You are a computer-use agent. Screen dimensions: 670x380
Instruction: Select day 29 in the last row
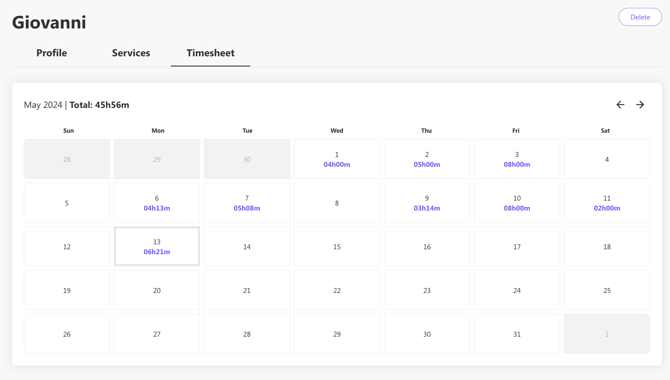click(337, 334)
